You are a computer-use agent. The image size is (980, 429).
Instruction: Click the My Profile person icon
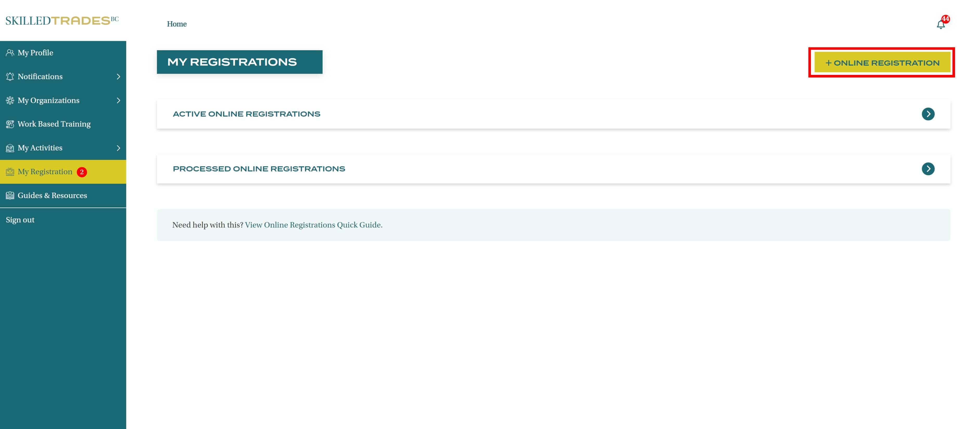coord(10,53)
